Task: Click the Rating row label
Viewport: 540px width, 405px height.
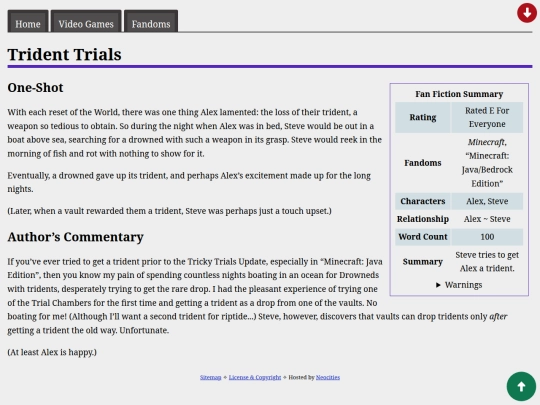Action: [x=423, y=117]
